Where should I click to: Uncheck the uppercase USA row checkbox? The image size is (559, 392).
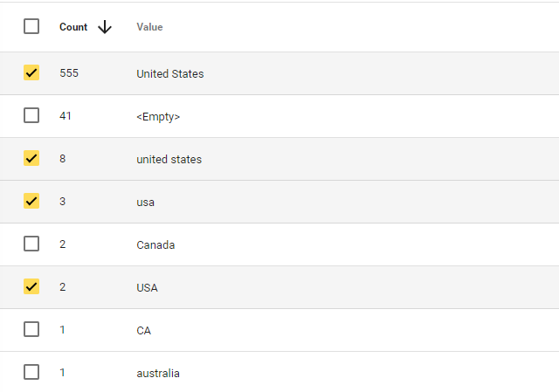click(31, 286)
